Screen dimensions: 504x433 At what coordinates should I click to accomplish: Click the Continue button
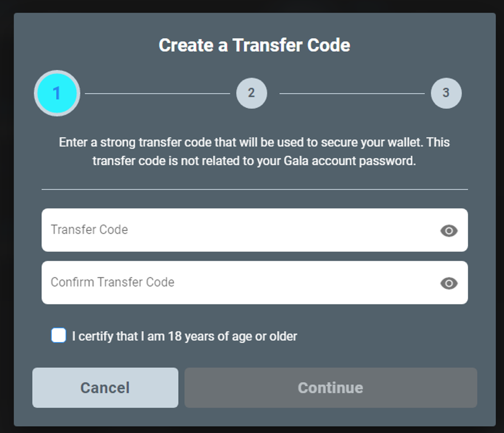click(x=331, y=387)
